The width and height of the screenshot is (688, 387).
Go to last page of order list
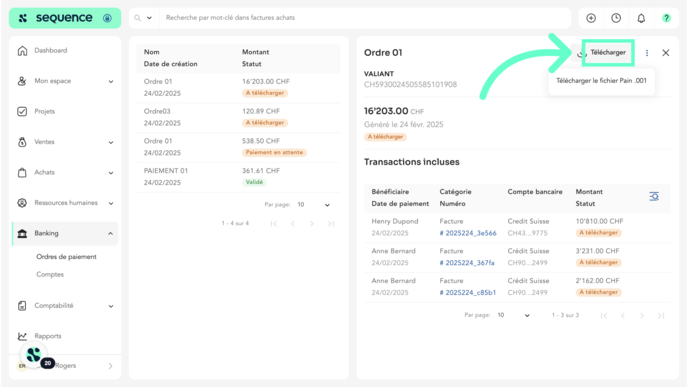click(331, 224)
